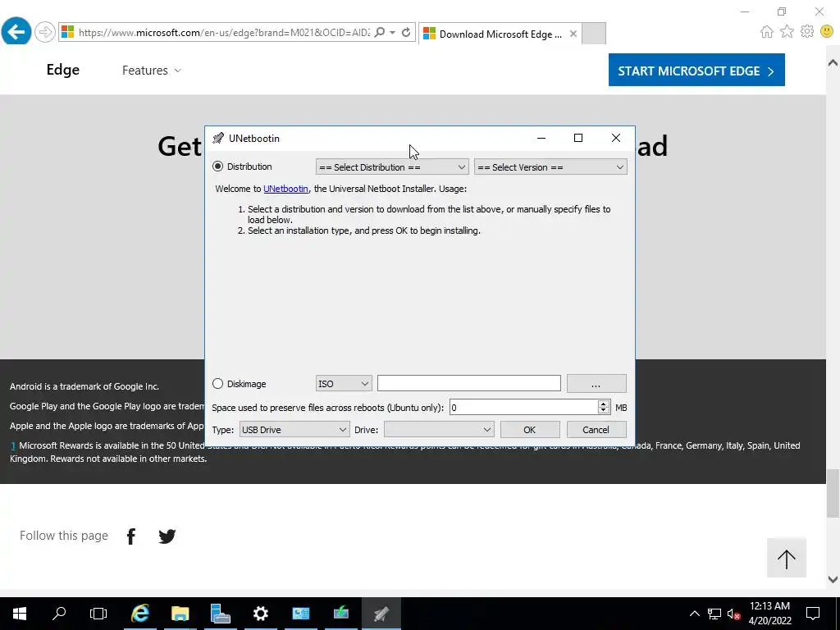This screenshot has width=840, height=630.
Task: Click the disk image file path field
Action: [x=468, y=383]
